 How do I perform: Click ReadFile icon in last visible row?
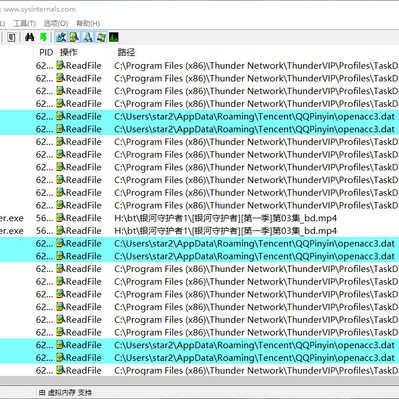tap(60, 370)
